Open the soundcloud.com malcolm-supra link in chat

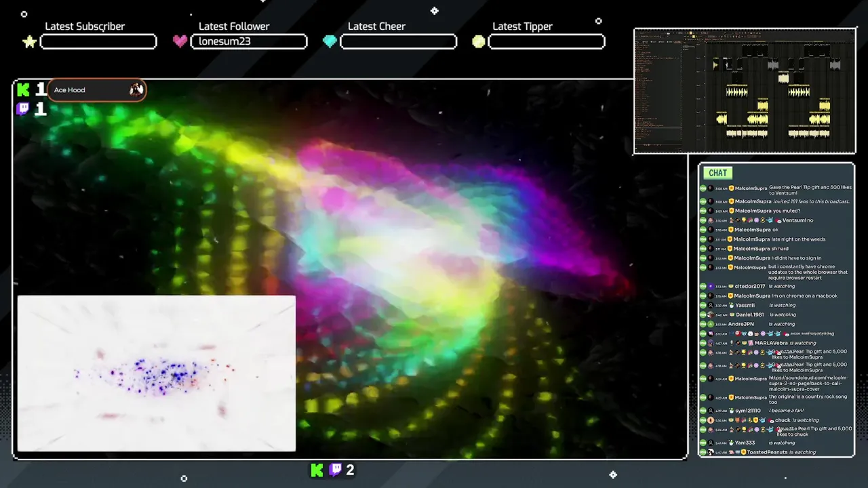(x=808, y=383)
